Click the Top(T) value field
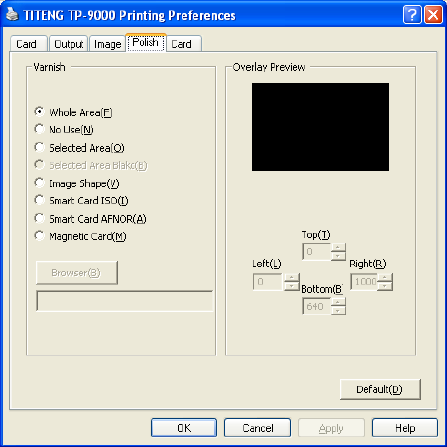This screenshot has width=447, height=447. point(316,252)
